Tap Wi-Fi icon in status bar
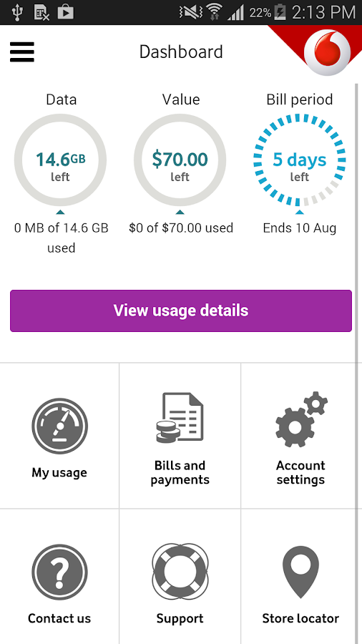Viewport: 362px width, 644px height. [x=214, y=12]
